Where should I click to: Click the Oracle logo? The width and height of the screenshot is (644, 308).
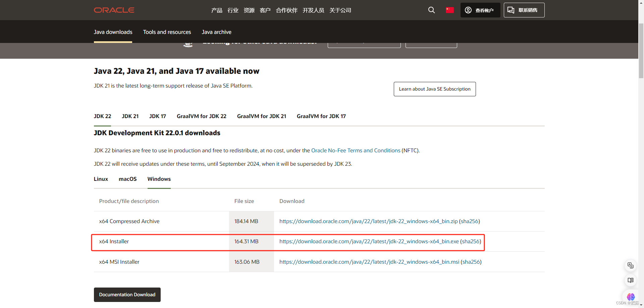coord(114,10)
